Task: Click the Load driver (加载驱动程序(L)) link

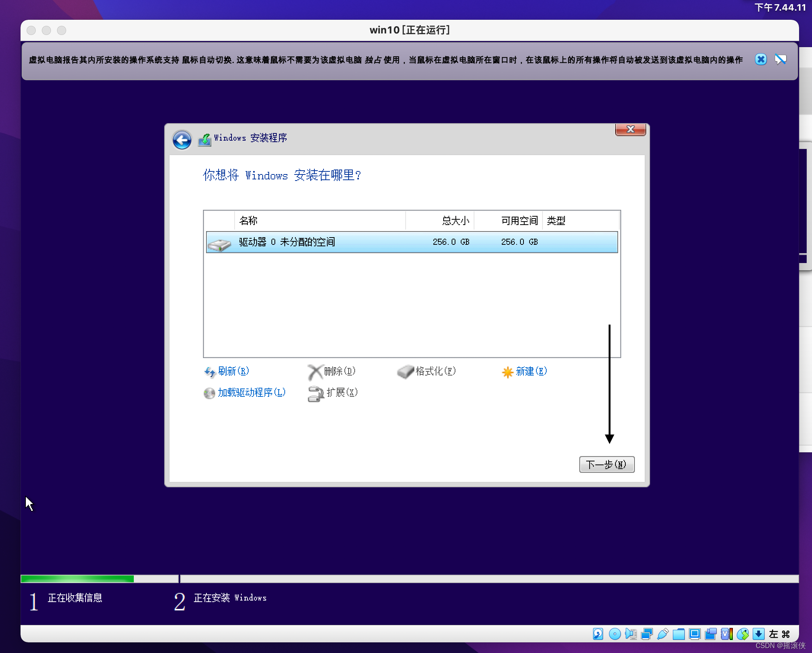Action: tap(252, 393)
